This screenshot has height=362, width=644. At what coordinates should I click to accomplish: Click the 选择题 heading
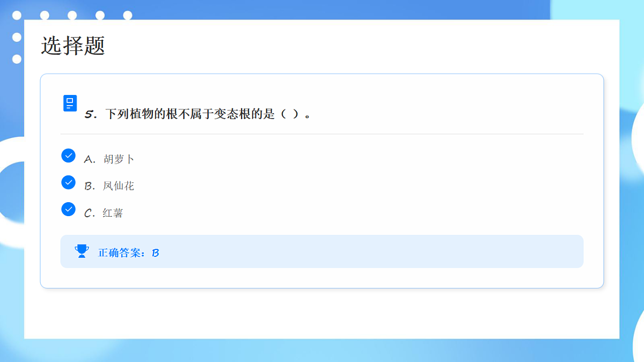(x=72, y=46)
